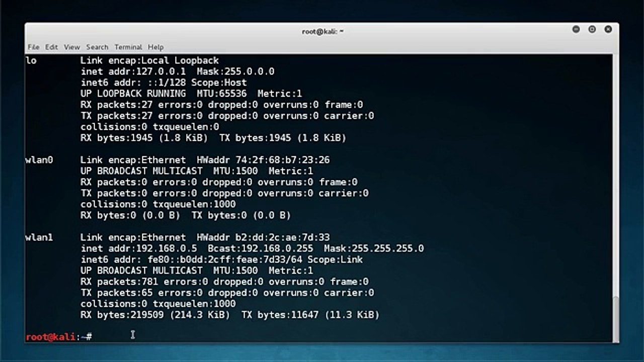The width and height of the screenshot is (644, 362).
Task: Click MAC address b2:dd:2c:ae:7d:33
Action: point(282,237)
